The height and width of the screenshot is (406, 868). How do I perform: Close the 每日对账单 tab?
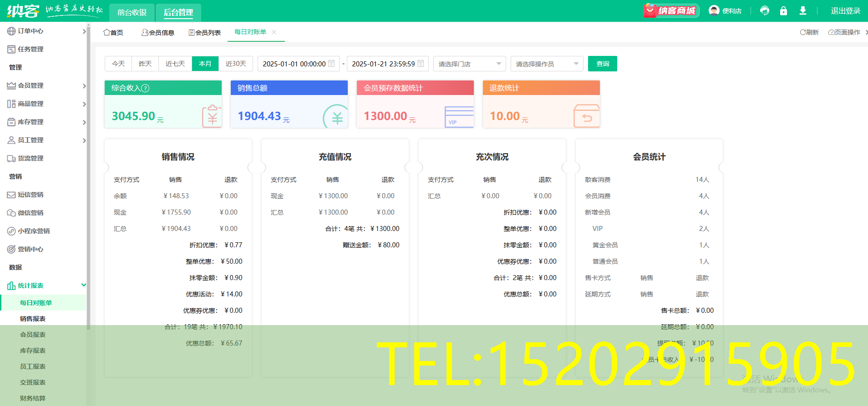coord(274,32)
